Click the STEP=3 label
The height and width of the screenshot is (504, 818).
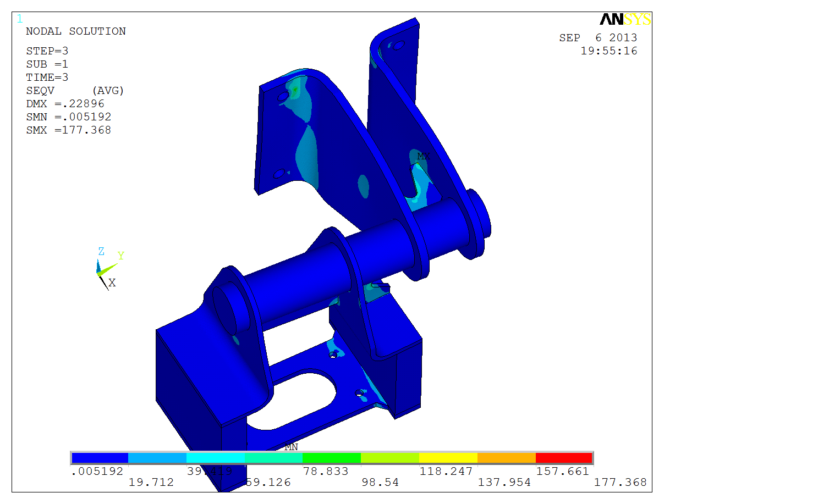[x=47, y=51]
